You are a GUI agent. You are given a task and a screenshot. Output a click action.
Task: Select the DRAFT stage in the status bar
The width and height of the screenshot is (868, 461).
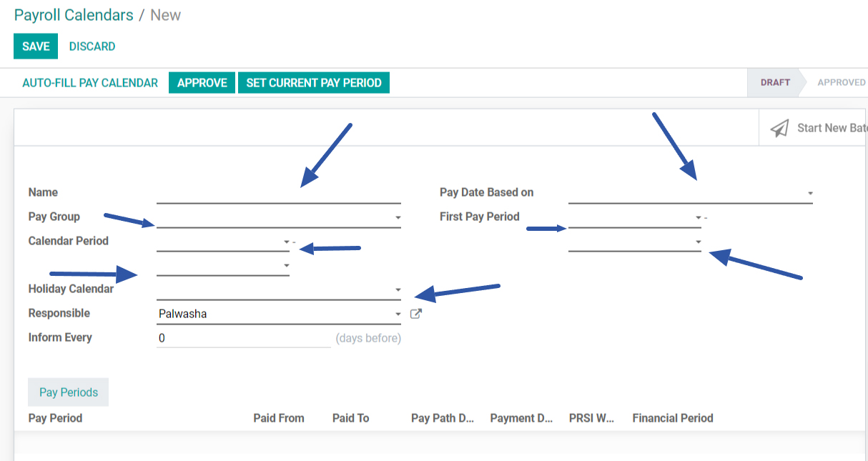point(774,82)
